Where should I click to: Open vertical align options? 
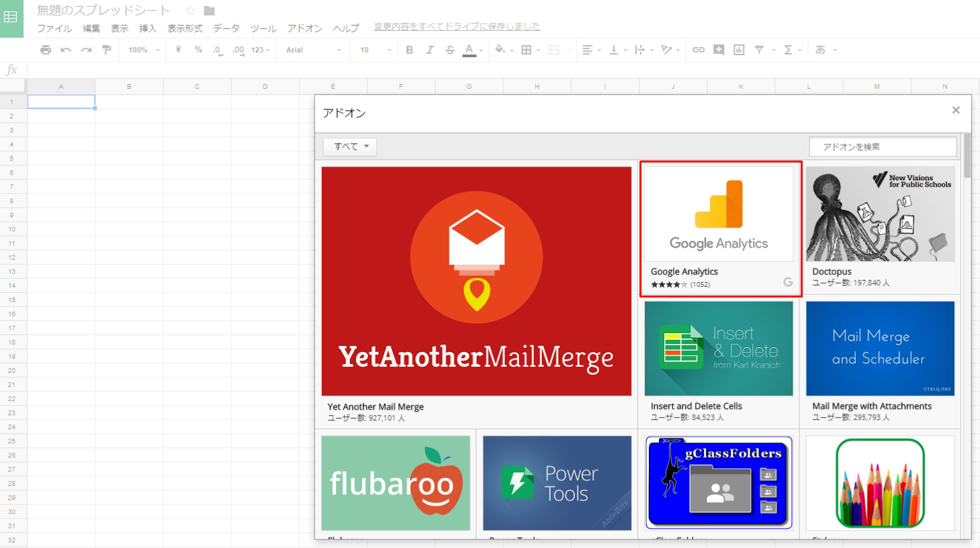617,50
